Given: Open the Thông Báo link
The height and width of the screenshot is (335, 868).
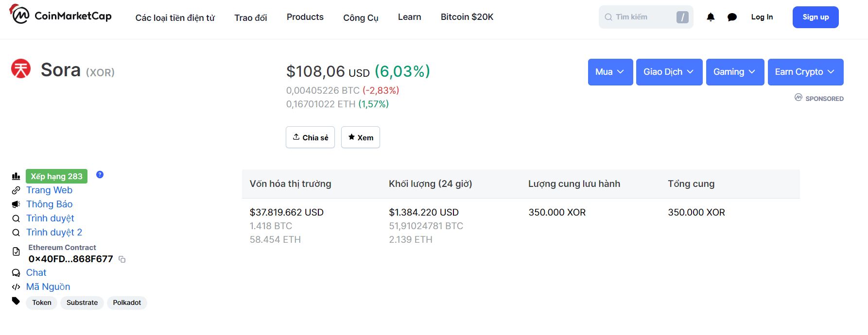Looking at the screenshot, I should click(x=49, y=204).
